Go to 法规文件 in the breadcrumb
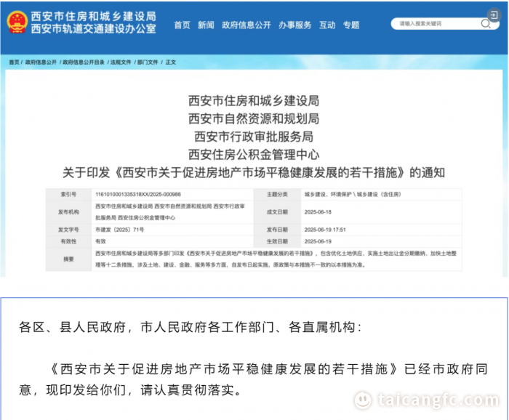Viewport: 509px width, 420px height. (121, 62)
